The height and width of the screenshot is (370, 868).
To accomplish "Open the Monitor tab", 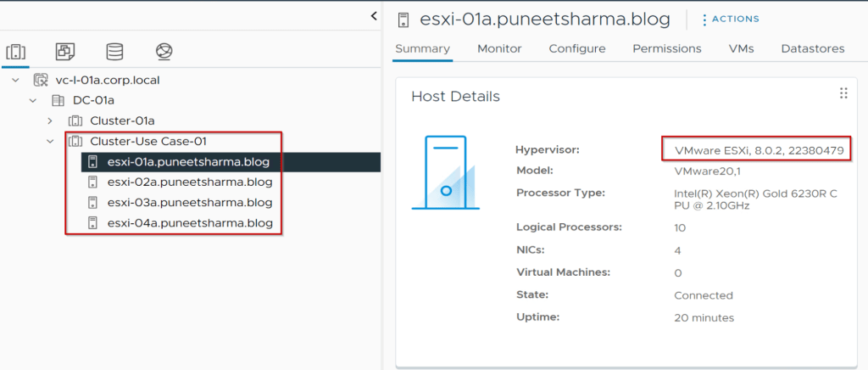I will pyautogui.click(x=499, y=48).
